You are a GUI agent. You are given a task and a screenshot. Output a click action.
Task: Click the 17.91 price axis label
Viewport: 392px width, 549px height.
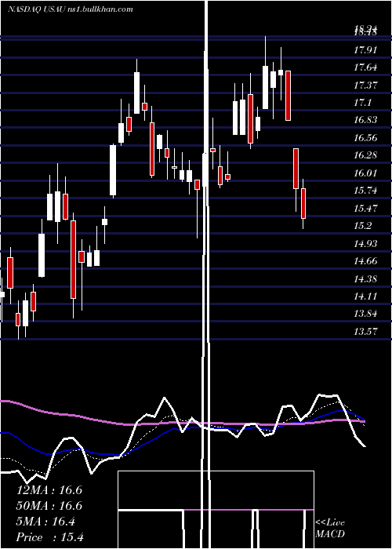click(365, 50)
